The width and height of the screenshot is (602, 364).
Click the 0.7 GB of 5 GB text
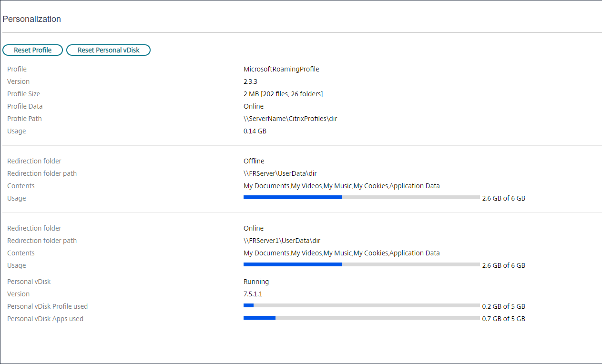(x=503, y=319)
